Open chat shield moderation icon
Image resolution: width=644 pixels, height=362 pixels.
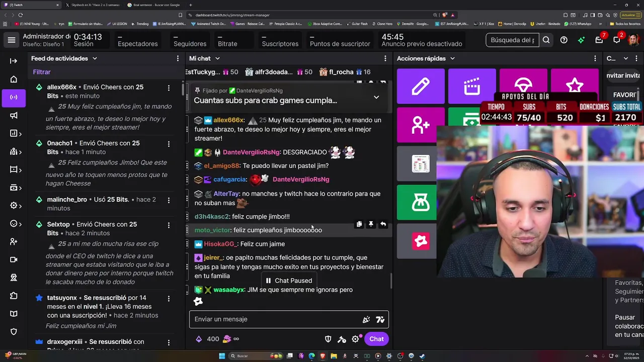click(x=328, y=339)
